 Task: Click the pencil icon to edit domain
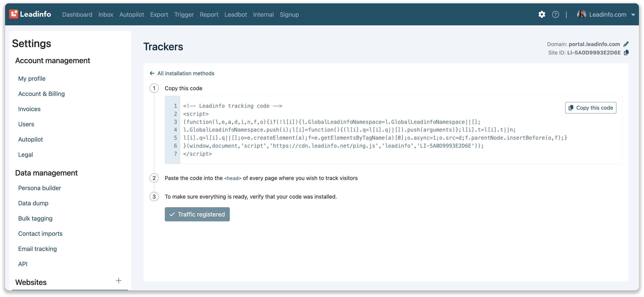(626, 44)
